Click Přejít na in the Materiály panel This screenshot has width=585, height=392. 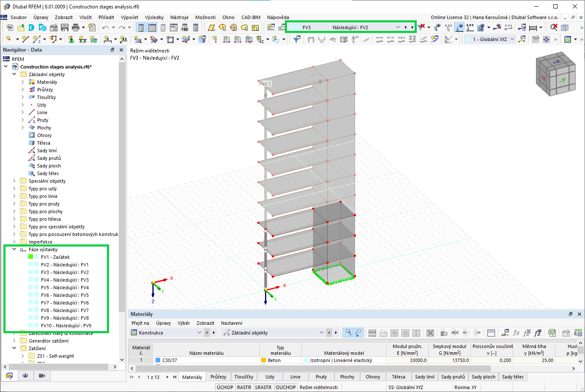click(140, 323)
